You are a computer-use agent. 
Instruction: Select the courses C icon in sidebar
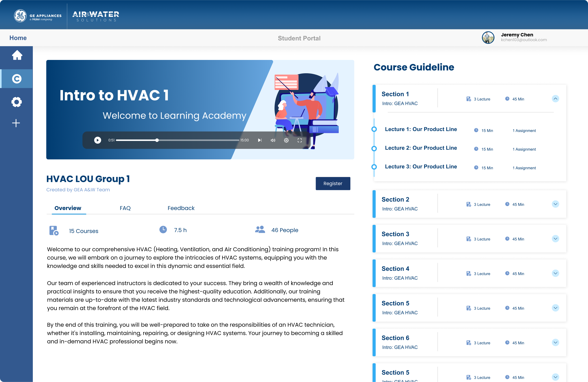(17, 79)
